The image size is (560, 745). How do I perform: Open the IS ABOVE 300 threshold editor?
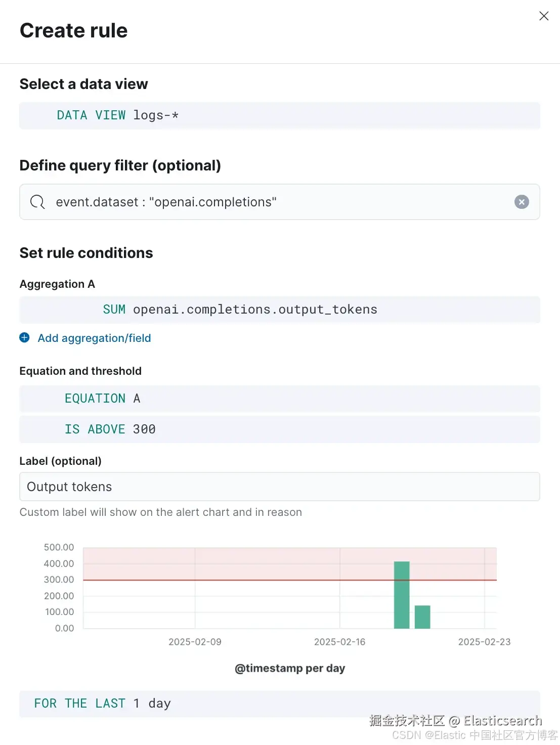point(110,429)
